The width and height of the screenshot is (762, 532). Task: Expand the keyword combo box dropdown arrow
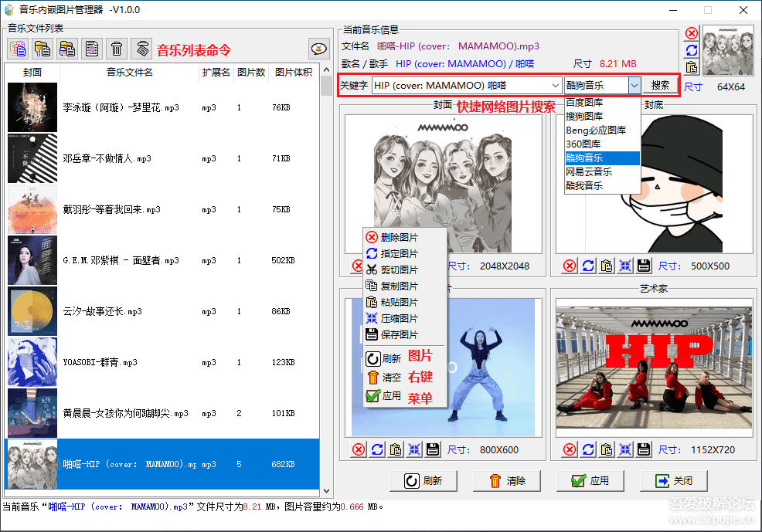(556, 86)
